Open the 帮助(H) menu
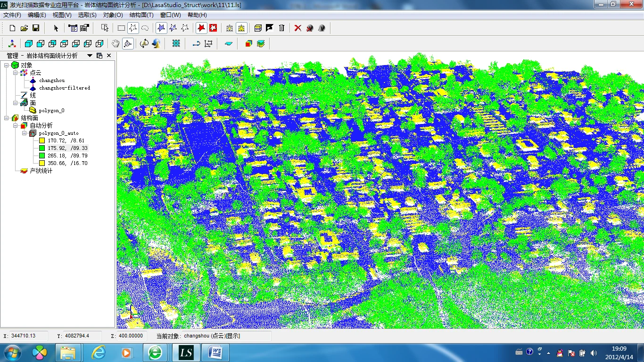Screen dimensions: 644x362 (x=197, y=15)
